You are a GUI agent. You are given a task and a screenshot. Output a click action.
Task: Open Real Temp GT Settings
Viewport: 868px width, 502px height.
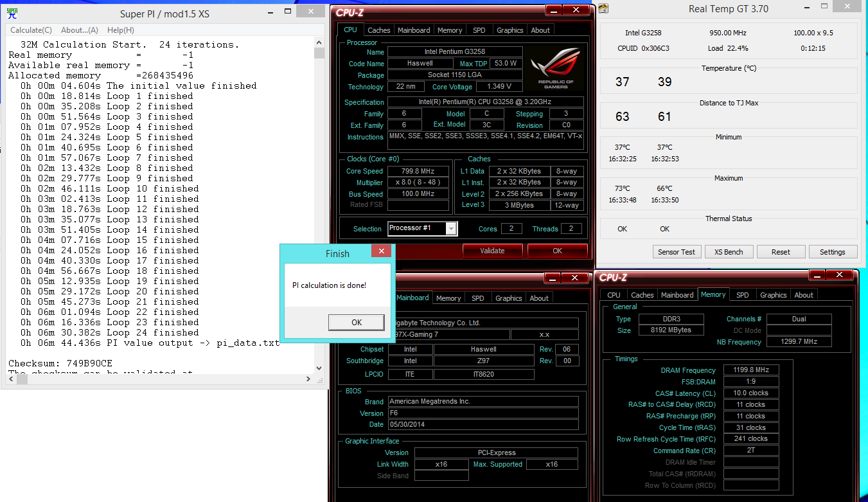(833, 252)
